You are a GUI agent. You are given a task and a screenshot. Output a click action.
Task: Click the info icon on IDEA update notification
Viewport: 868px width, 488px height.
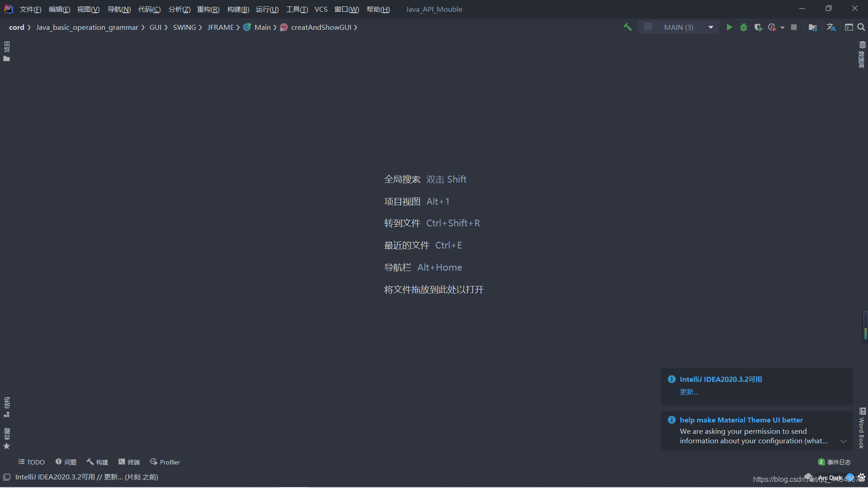click(672, 379)
